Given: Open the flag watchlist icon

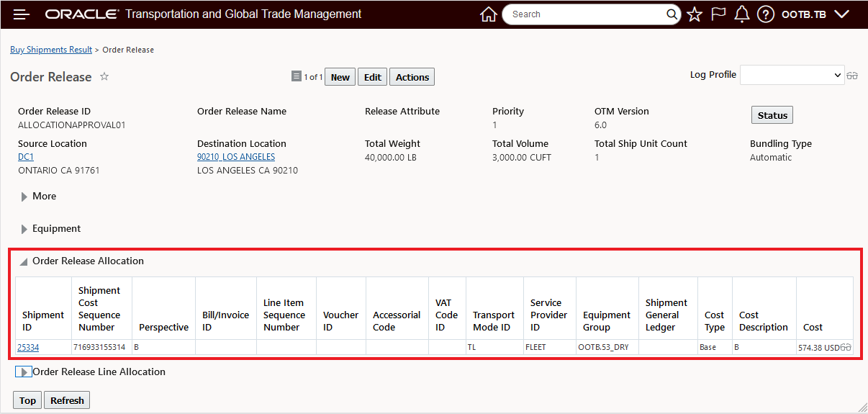Looking at the screenshot, I should (718, 14).
